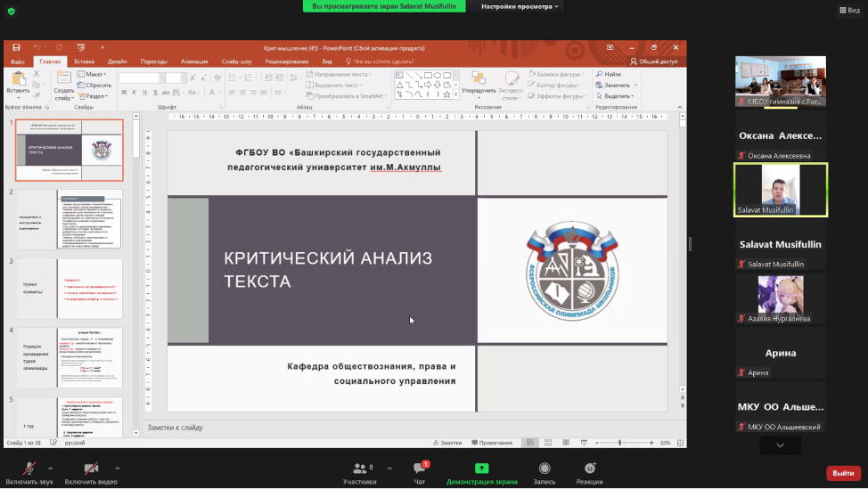Switch to the Вставка ribbon tab
The height and width of the screenshot is (490, 868).
coord(85,61)
